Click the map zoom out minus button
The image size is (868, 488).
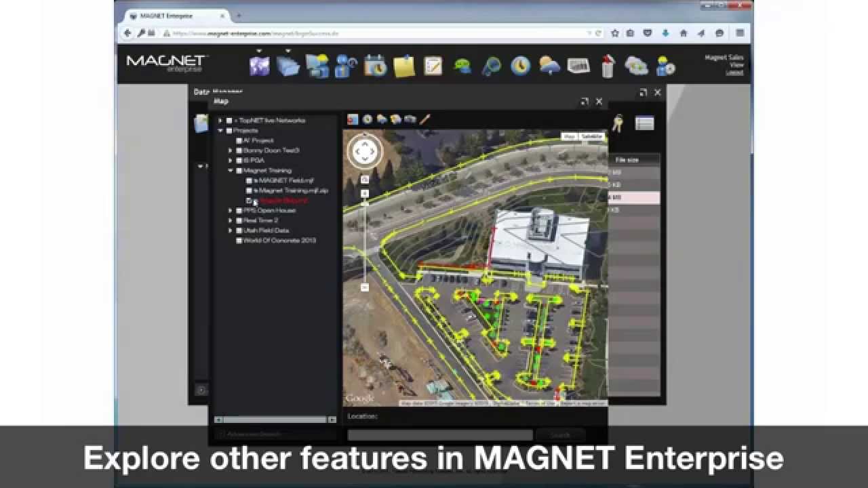[365, 287]
